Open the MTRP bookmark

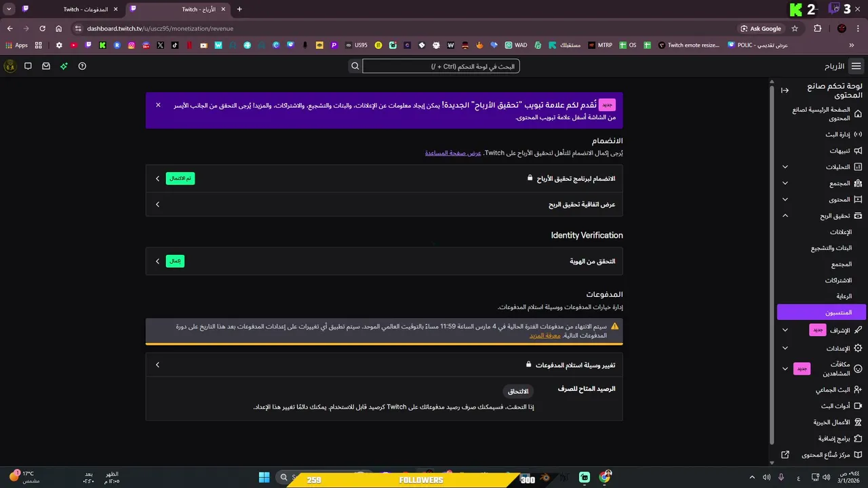click(x=600, y=45)
